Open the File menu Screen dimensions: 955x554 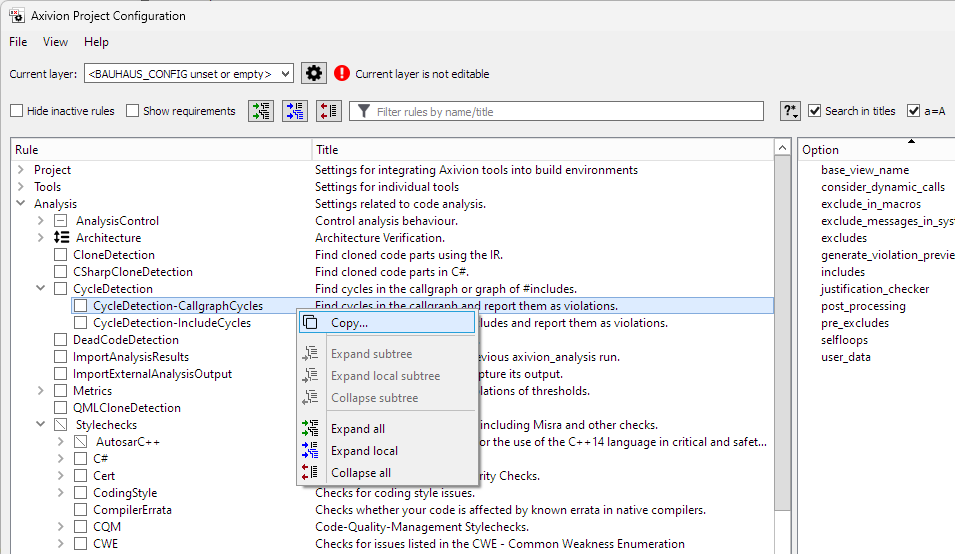coord(18,41)
